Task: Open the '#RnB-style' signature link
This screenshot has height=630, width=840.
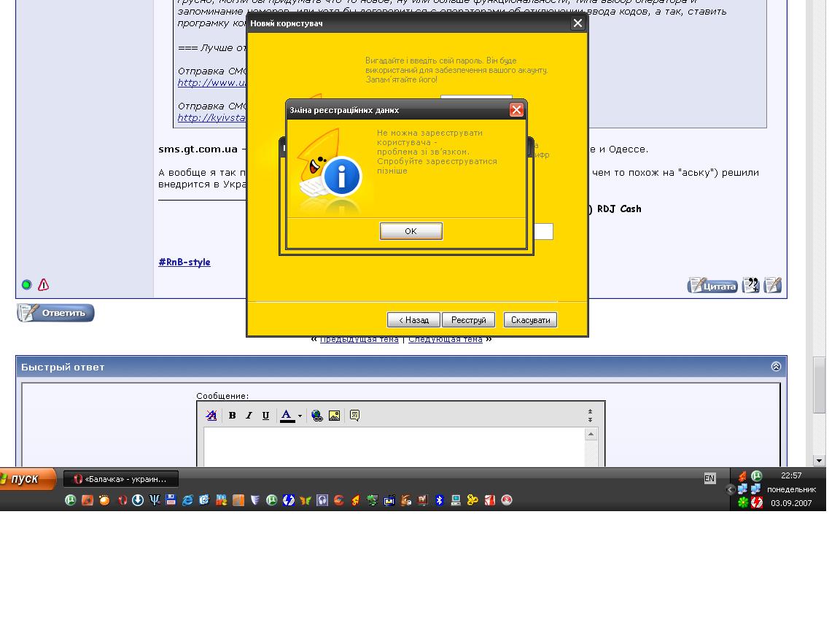Action: click(x=184, y=262)
